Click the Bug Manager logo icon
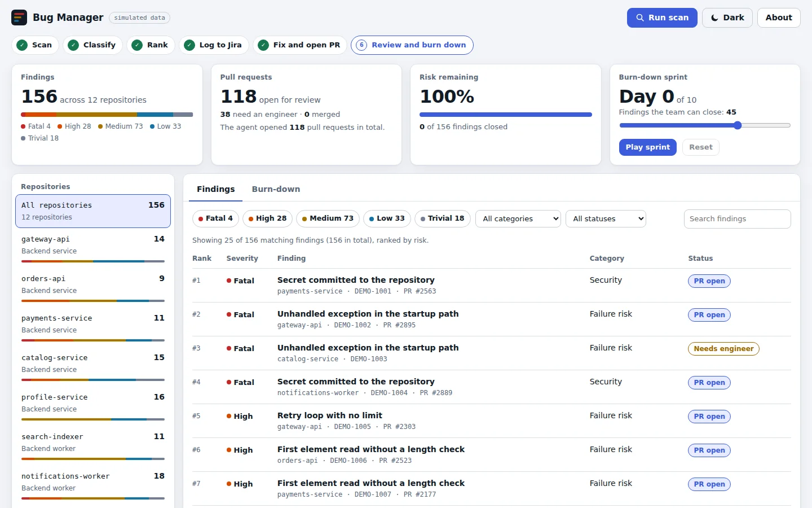Image resolution: width=812 pixels, height=508 pixels. click(x=19, y=17)
